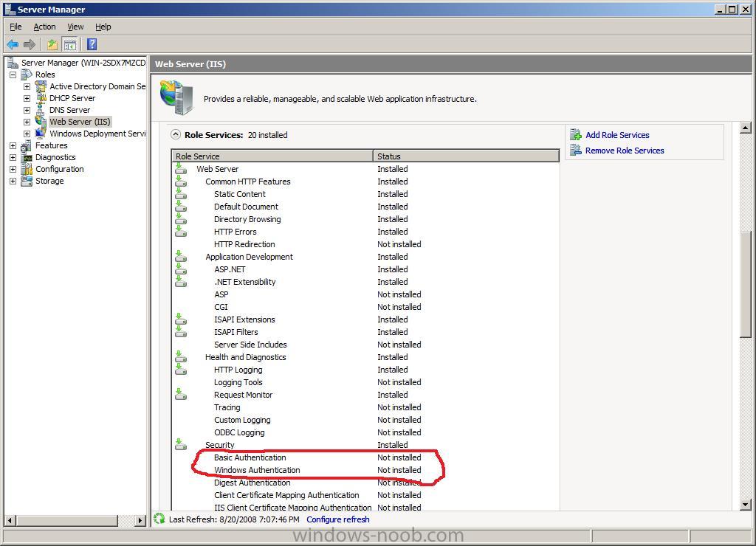Click the installed icon beside Request Monitor
The width and height of the screenshot is (756, 546).
click(181, 394)
